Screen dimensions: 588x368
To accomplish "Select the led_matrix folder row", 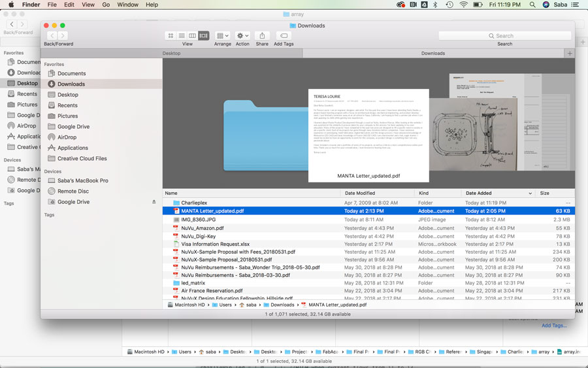I will (x=368, y=283).
